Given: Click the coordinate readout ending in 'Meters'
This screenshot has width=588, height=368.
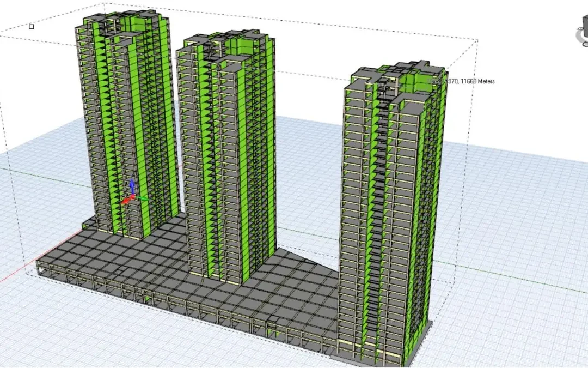Looking at the screenshot, I should coord(462,81).
